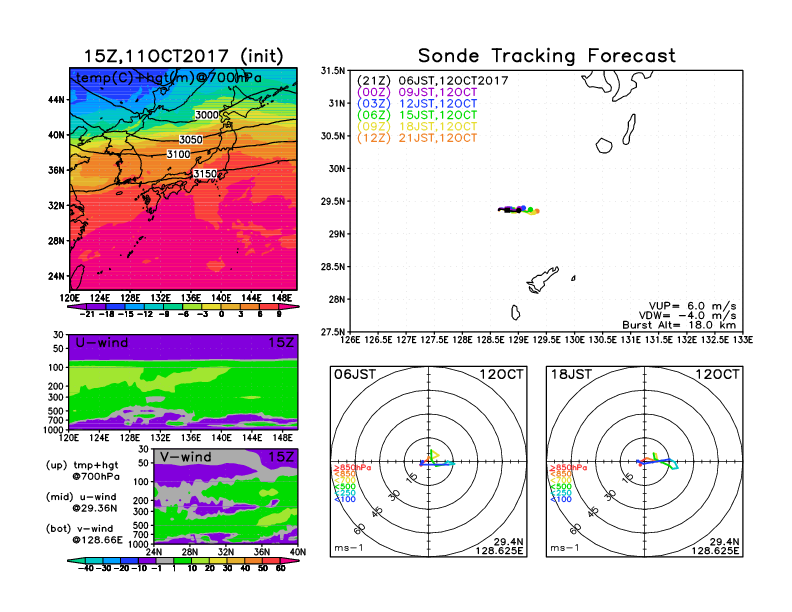The image size is (792, 612).
Task: Click the 3150 height contour label
Action: [x=204, y=174]
